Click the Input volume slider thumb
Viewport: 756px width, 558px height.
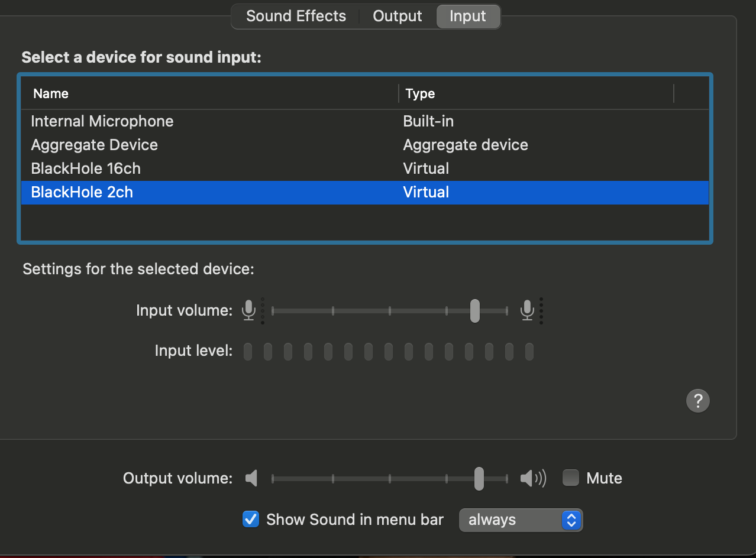pos(474,310)
